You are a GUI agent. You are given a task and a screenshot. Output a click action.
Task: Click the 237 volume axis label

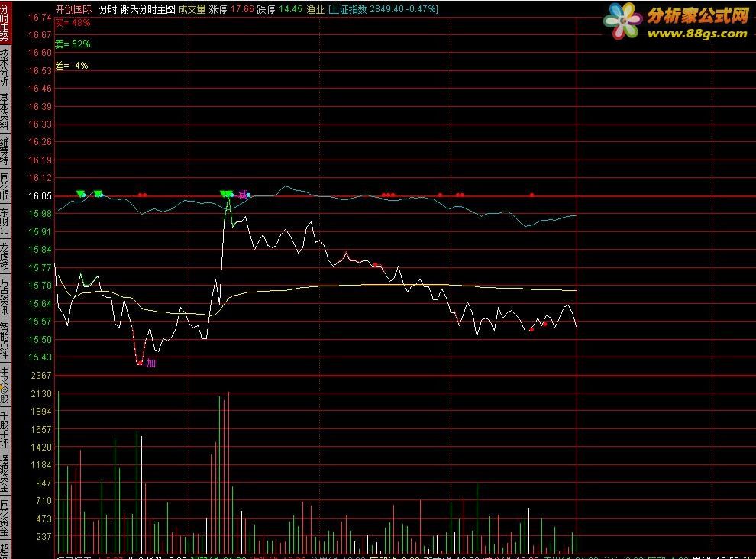(44, 536)
